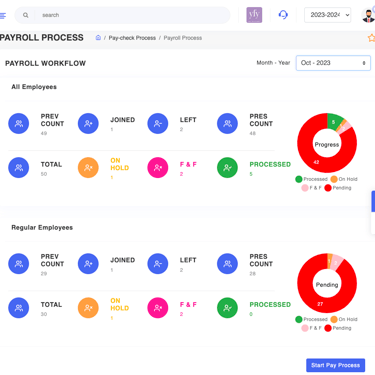Click All Employees F & F pink icon

158,167
